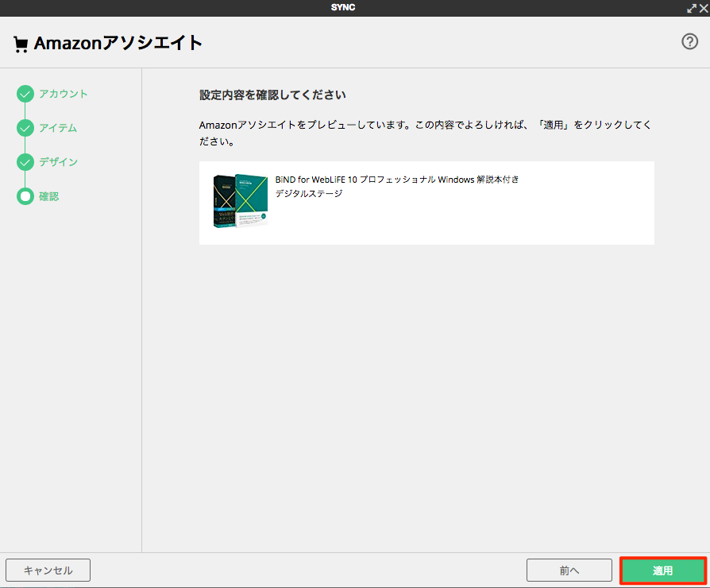Click the SYNC title bar label
This screenshot has width=710, height=588.
(343, 8)
